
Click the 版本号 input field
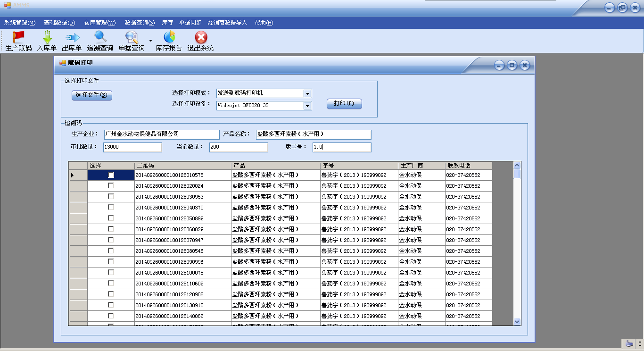click(x=342, y=147)
